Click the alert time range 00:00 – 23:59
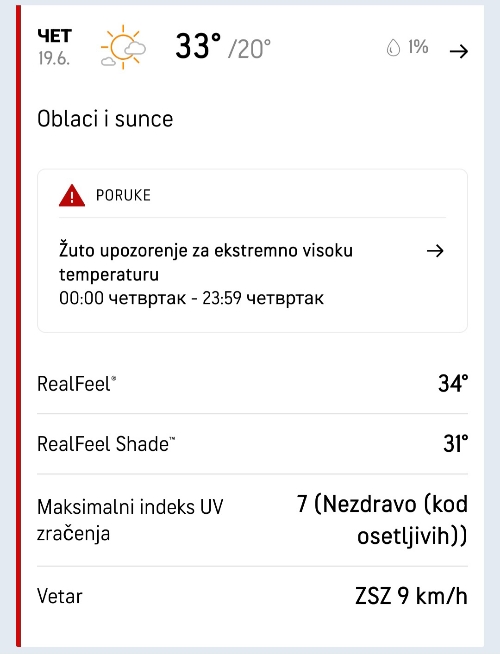The width and height of the screenshot is (500, 654). (191, 299)
